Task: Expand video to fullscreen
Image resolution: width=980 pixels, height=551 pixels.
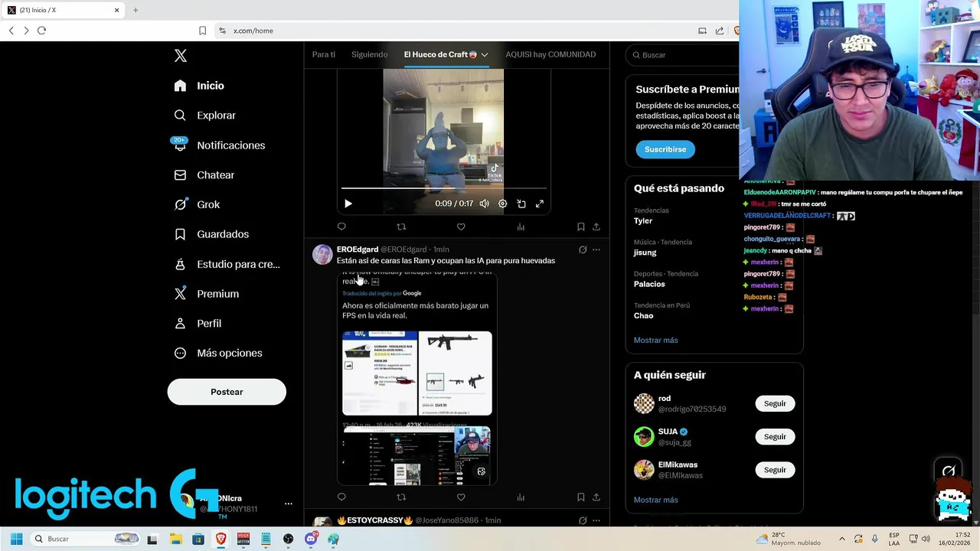Action: click(540, 204)
